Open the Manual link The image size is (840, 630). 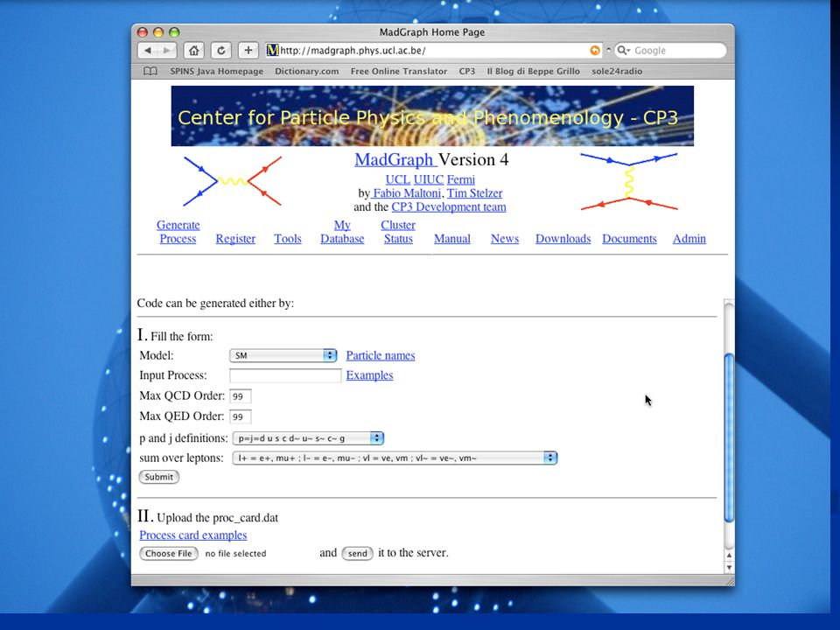pyautogui.click(x=452, y=239)
